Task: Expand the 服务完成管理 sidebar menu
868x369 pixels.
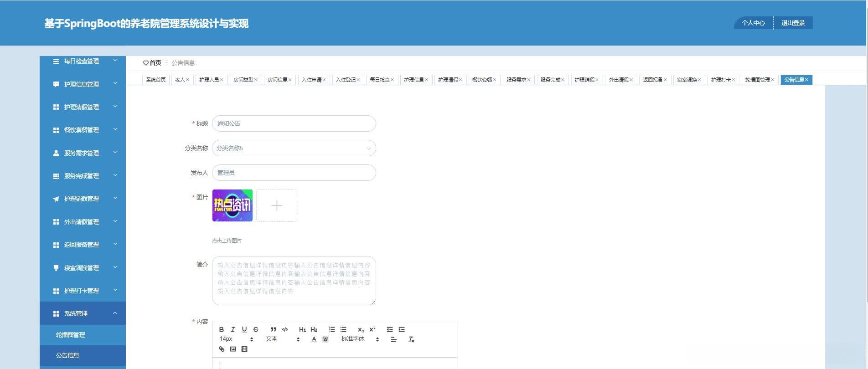Action: pyautogui.click(x=83, y=176)
